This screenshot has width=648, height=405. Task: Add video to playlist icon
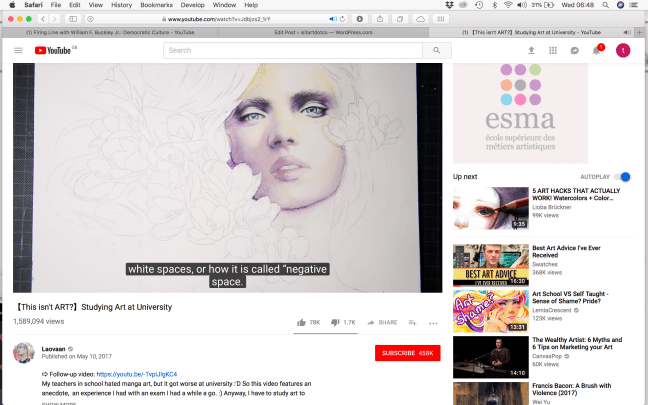(412, 323)
